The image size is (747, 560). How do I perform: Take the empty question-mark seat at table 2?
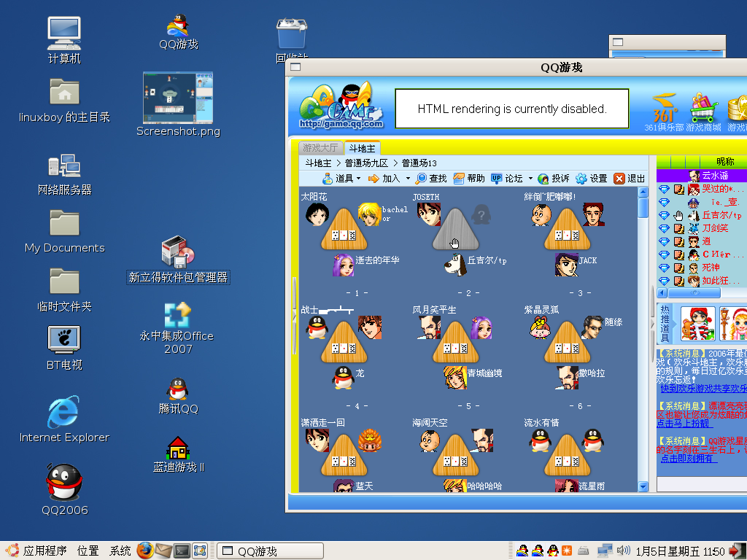(481, 215)
